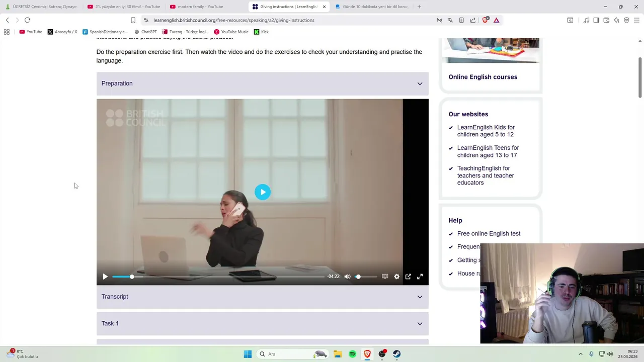Open the bookmarks apps grid icon
Image resolution: width=644 pixels, height=362 pixels.
(x=7, y=32)
